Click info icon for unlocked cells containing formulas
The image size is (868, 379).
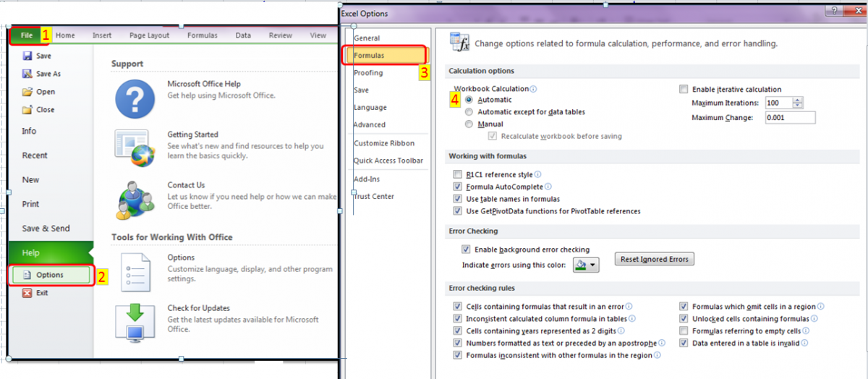814,318
